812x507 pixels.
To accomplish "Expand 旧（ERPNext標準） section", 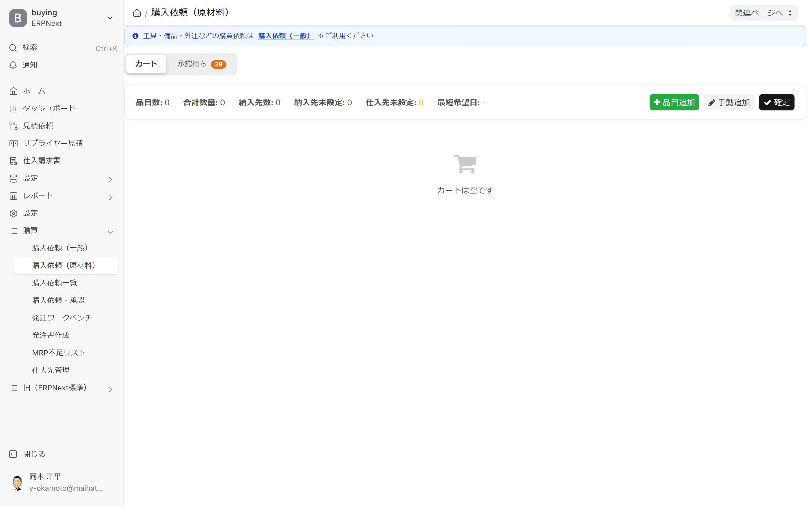I will pyautogui.click(x=110, y=389).
